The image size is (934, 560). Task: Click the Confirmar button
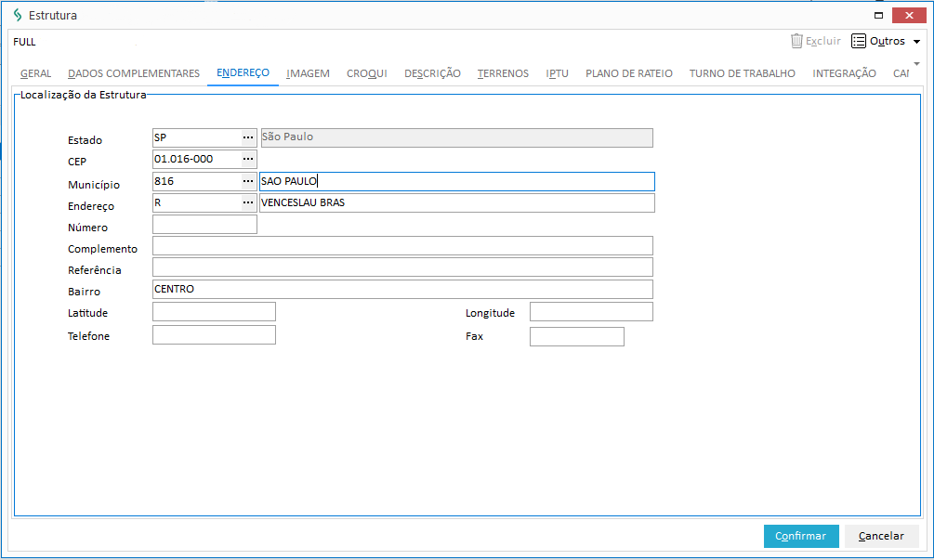pyautogui.click(x=801, y=536)
